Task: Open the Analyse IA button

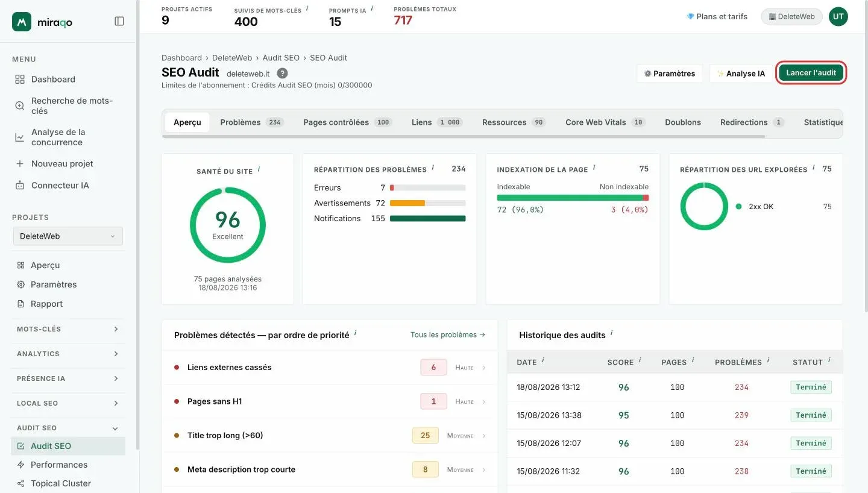Action: (741, 74)
